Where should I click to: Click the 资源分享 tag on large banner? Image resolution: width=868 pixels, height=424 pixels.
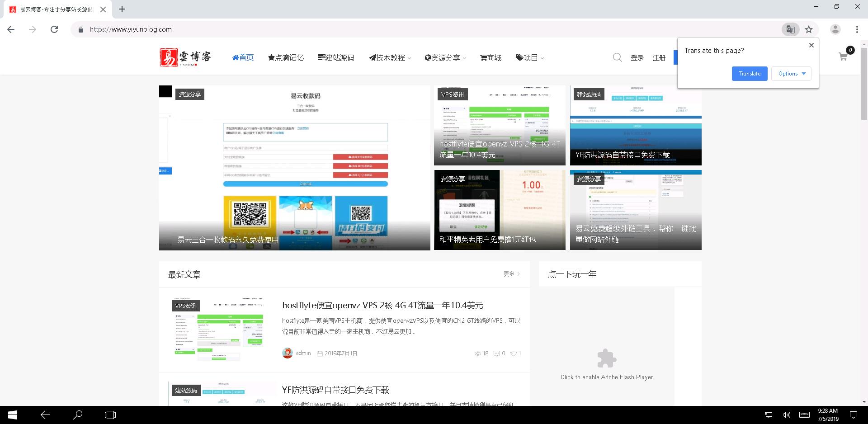tap(189, 94)
